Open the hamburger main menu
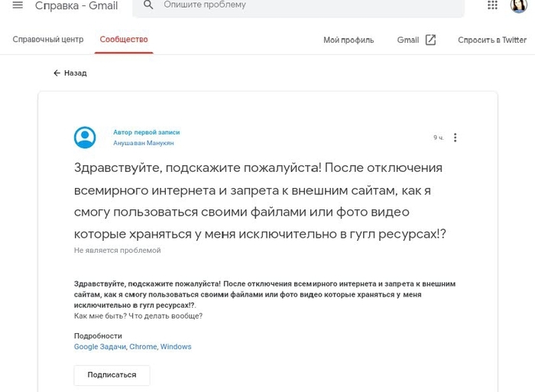The height and width of the screenshot is (392, 535). click(x=18, y=5)
